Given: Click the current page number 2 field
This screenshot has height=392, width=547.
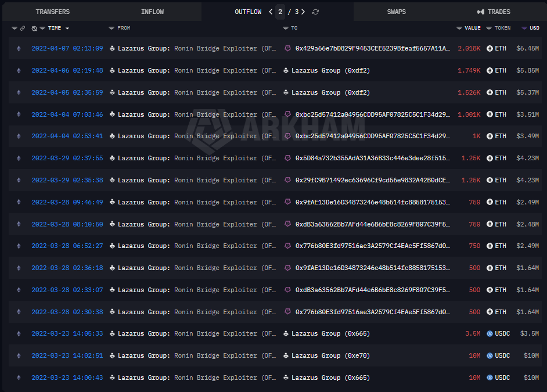Looking at the screenshot, I should (x=280, y=12).
